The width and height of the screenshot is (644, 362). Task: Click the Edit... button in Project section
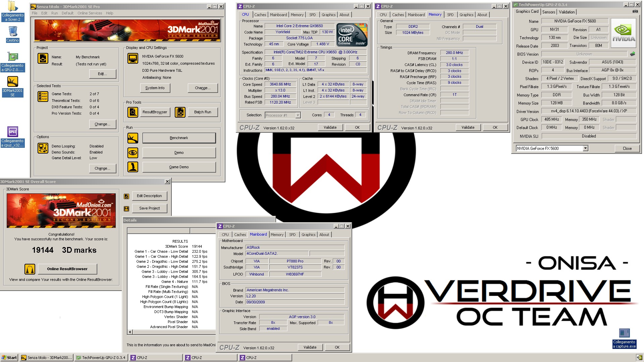point(102,74)
